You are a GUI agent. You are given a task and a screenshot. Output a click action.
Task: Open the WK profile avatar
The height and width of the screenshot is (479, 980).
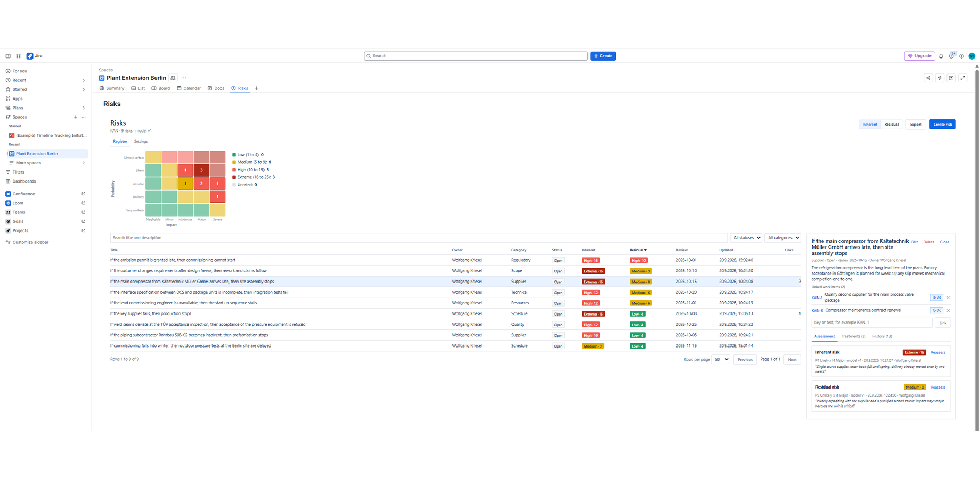(x=972, y=56)
